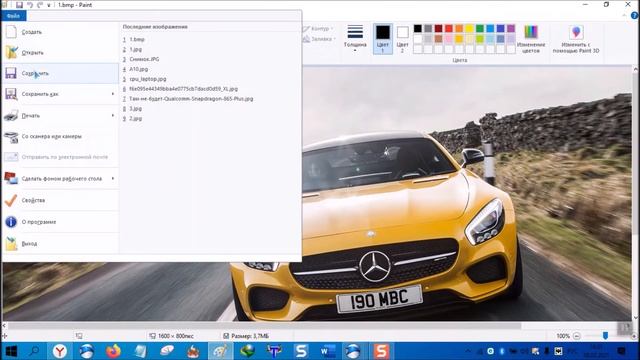Open Свойства with the checkmark icon
This screenshot has width=640, height=360.
(x=60, y=200)
